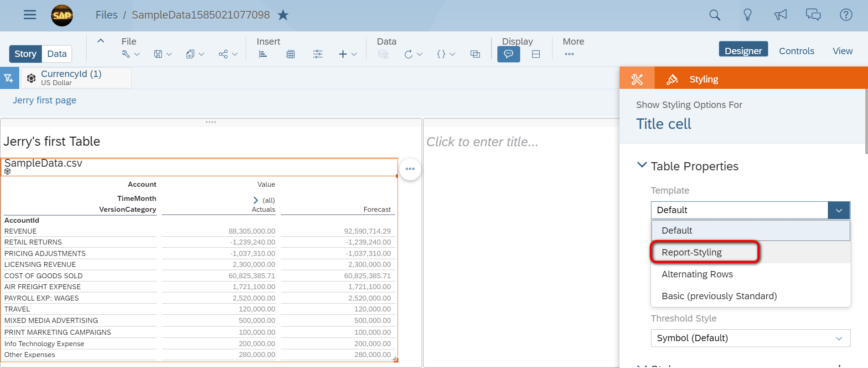Switch to the Data view toggle

pyautogui.click(x=57, y=54)
